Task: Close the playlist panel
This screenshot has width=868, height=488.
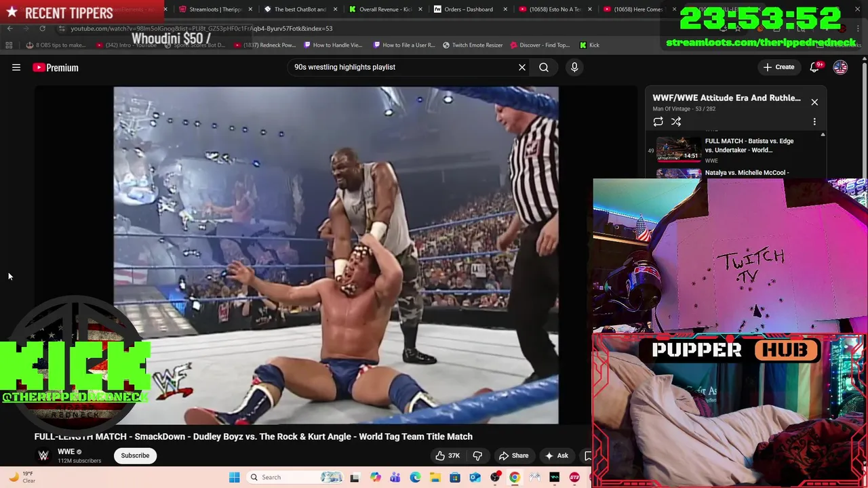Action: (814, 102)
